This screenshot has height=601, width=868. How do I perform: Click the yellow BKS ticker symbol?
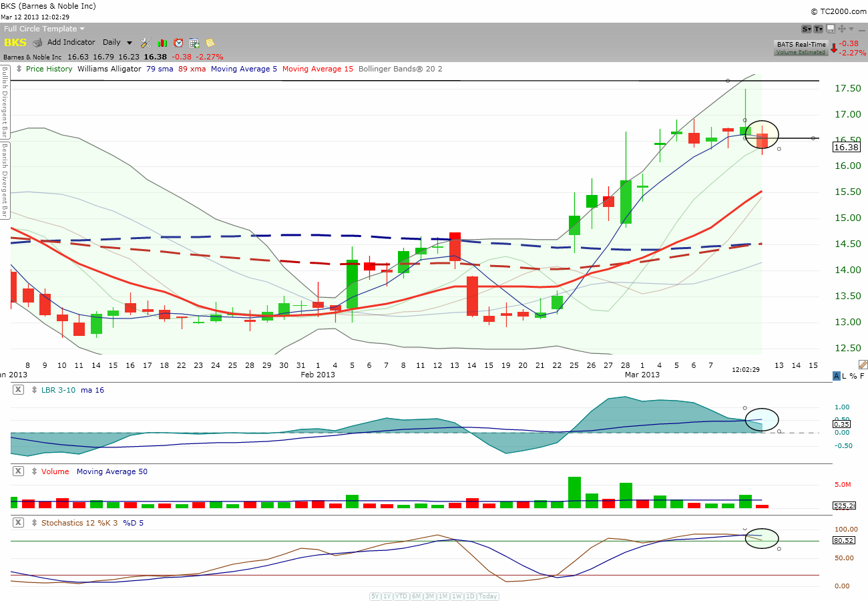pos(15,43)
